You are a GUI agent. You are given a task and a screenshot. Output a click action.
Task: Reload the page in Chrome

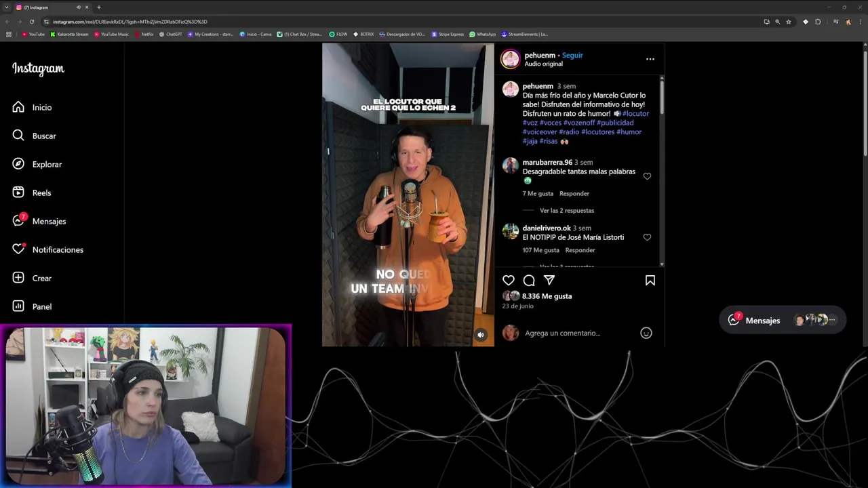(31, 22)
